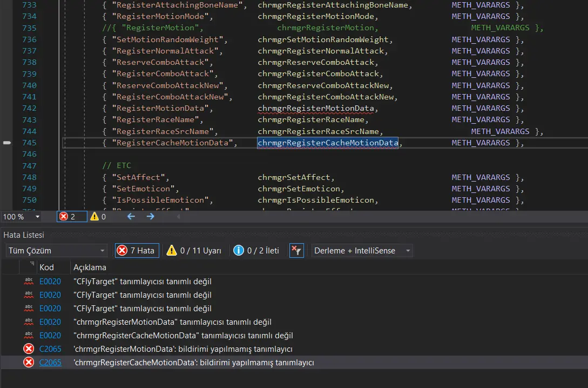Select first "CFlyTarget" tanımlayıcısı tanımlı değil error row
Image resolution: width=588 pixels, height=388 pixels.
143,282
